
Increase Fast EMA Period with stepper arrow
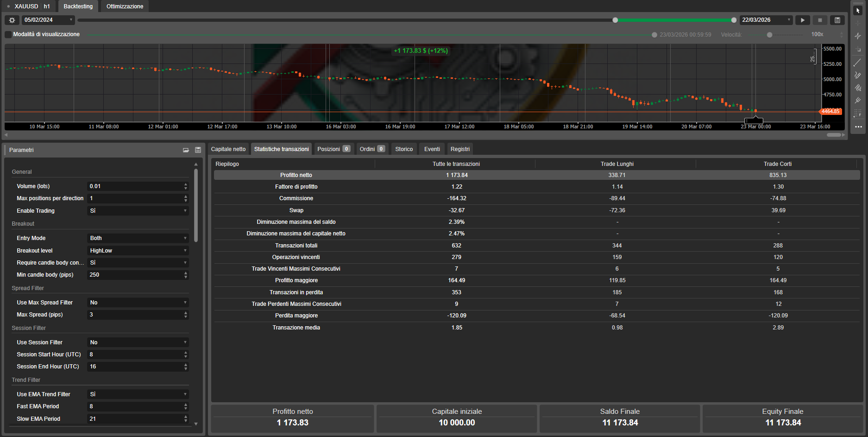click(185, 404)
